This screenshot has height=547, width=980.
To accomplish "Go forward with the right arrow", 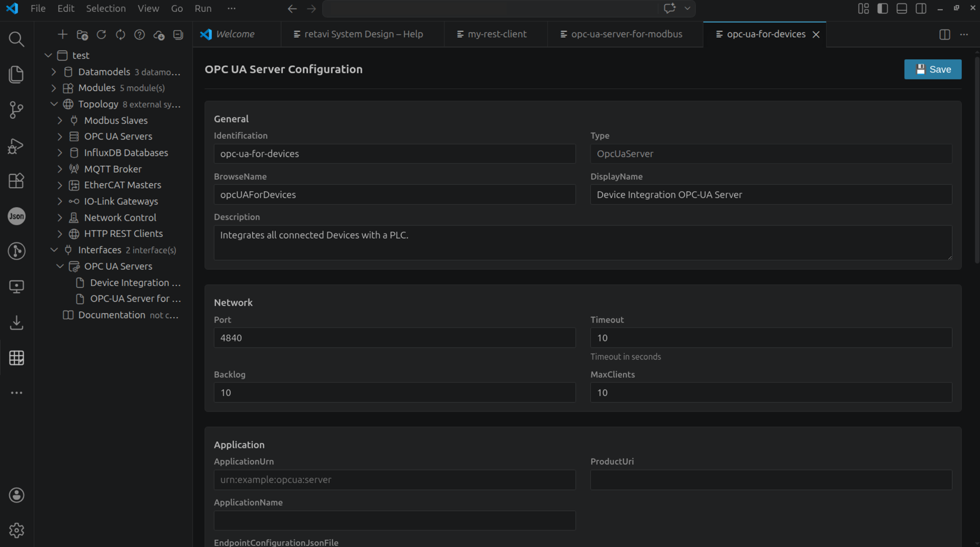I will [x=312, y=8].
